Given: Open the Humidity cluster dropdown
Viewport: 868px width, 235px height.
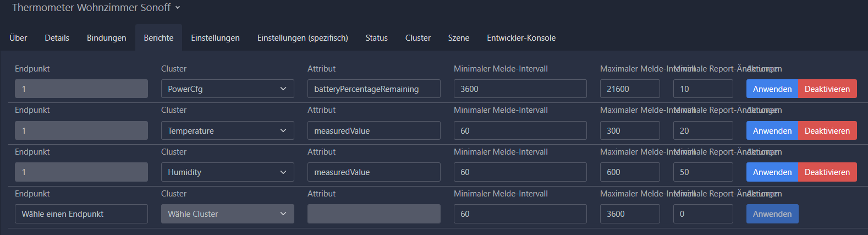Looking at the screenshot, I should pos(227,172).
